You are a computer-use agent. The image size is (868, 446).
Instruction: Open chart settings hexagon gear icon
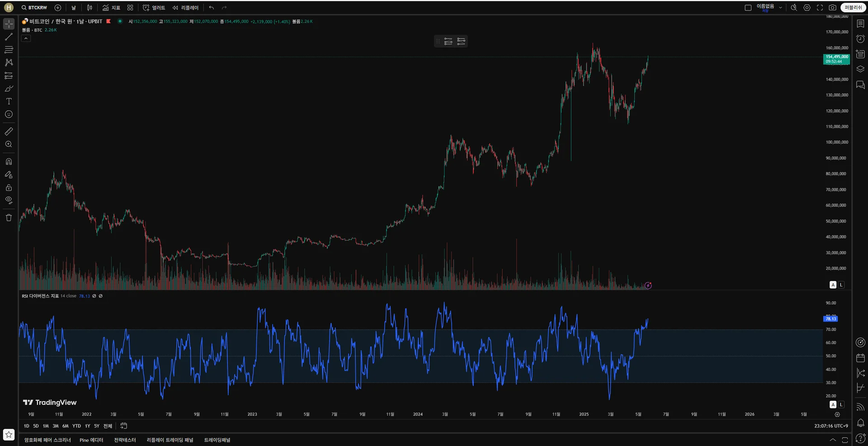(x=807, y=8)
